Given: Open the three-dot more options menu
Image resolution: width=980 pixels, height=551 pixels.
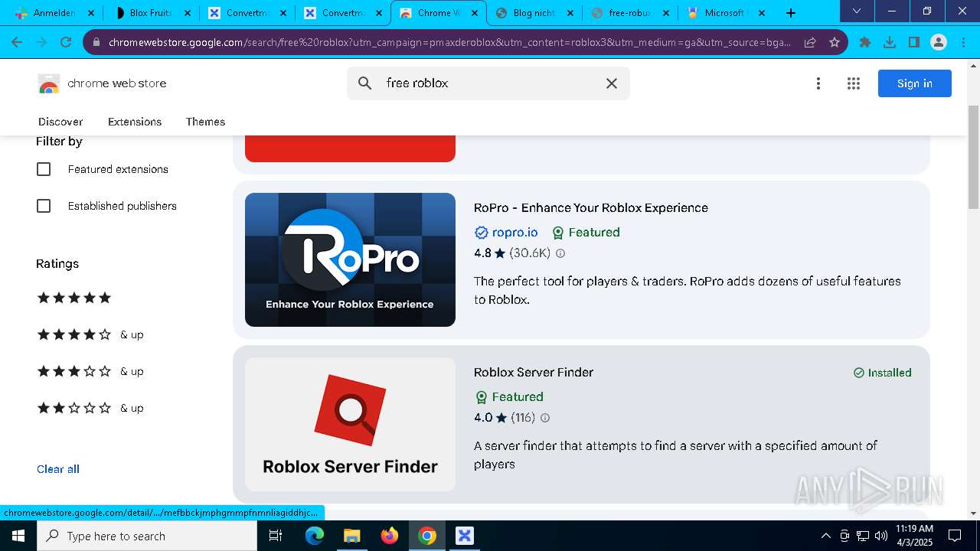Looking at the screenshot, I should 818,83.
